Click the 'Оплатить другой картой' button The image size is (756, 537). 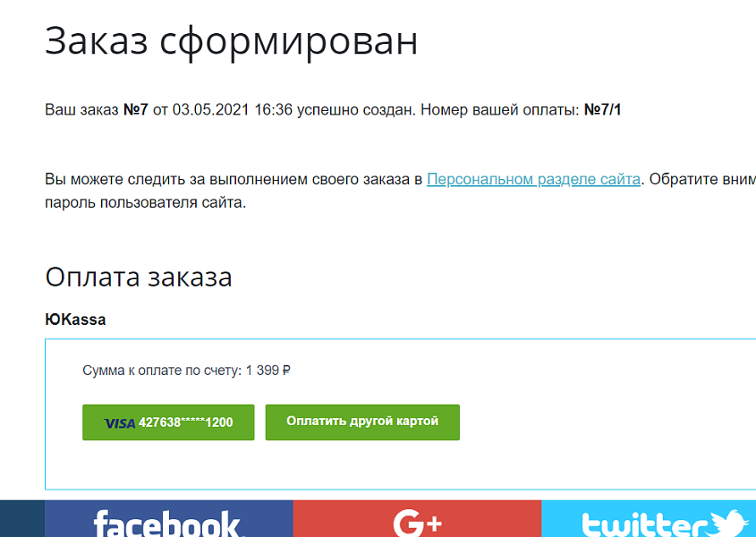click(362, 422)
